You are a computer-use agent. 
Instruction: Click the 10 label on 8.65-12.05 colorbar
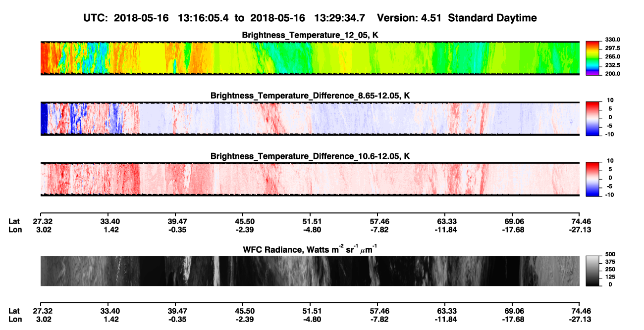pos(610,100)
